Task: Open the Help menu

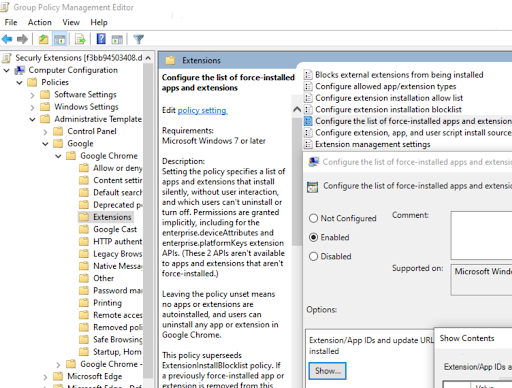Action: coord(99,22)
